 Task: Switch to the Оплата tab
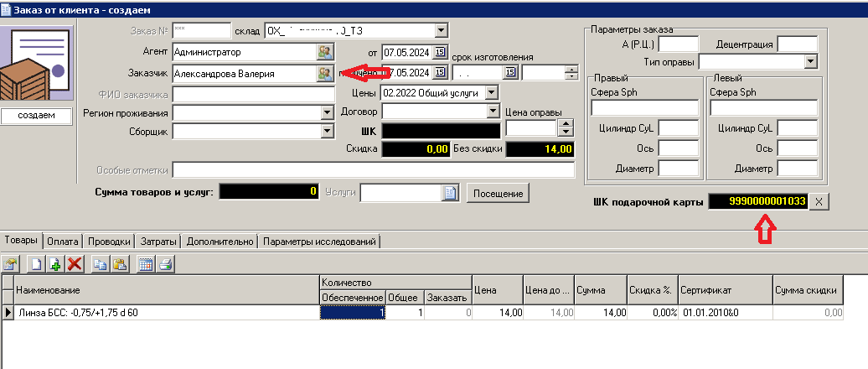63,242
